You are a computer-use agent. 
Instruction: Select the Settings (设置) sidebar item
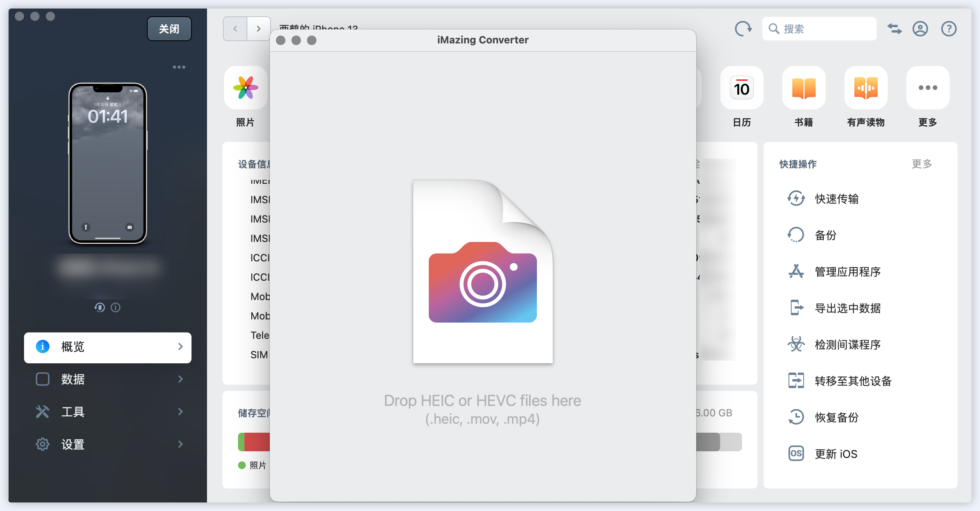tap(108, 444)
